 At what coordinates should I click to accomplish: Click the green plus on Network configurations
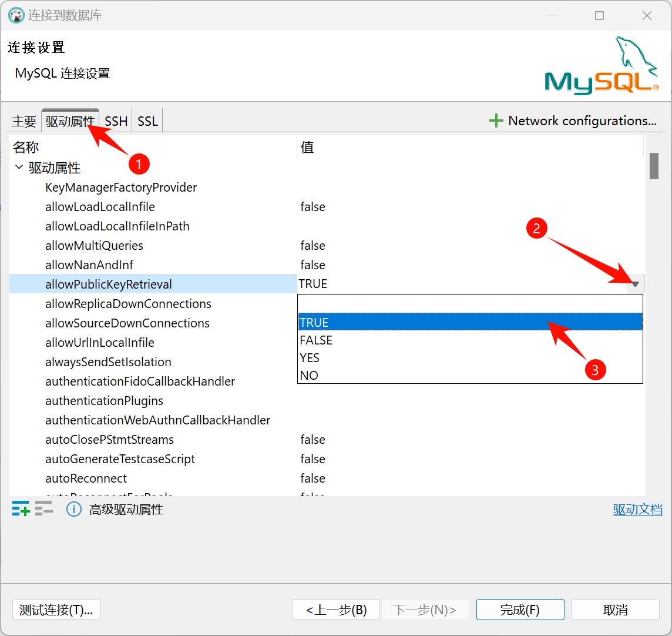(496, 120)
